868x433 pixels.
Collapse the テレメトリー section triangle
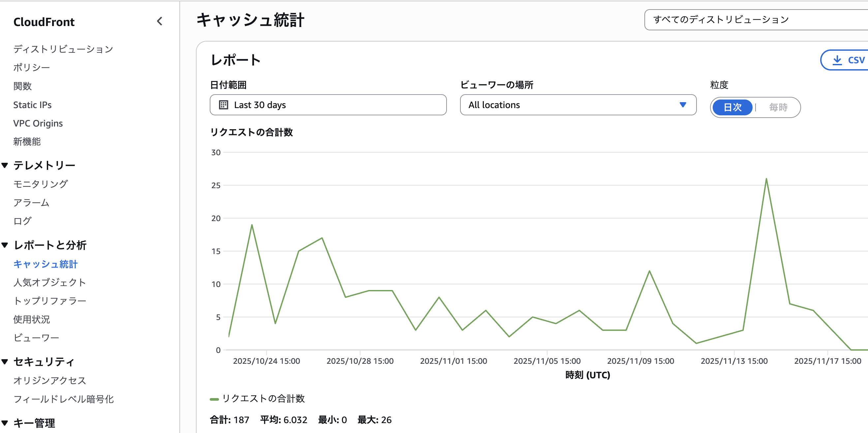[5, 165]
